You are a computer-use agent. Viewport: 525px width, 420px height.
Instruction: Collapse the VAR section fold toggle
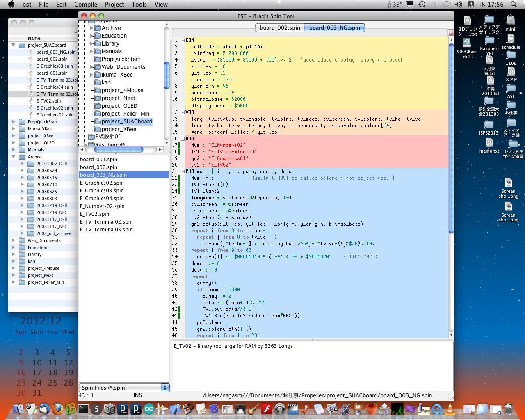183,112
